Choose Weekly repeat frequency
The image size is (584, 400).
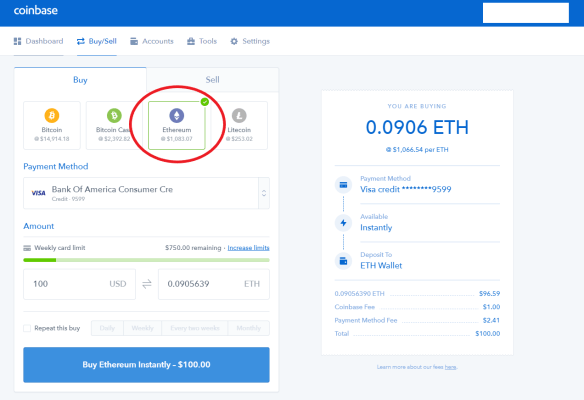[143, 328]
